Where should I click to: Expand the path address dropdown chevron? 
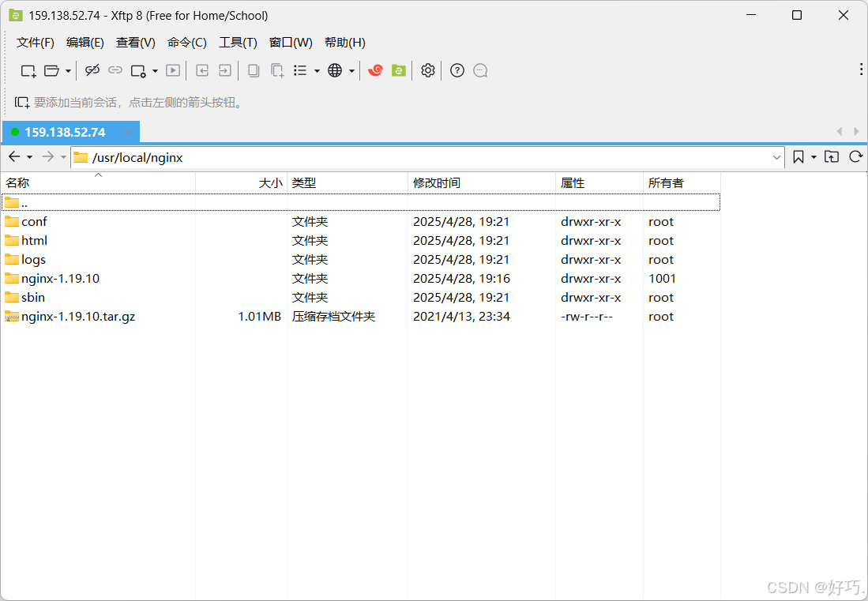coord(776,158)
